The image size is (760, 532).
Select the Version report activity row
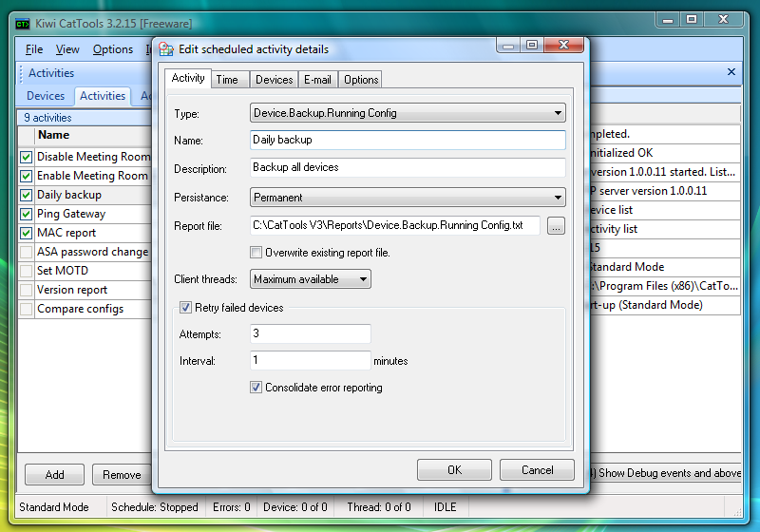point(85,290)
